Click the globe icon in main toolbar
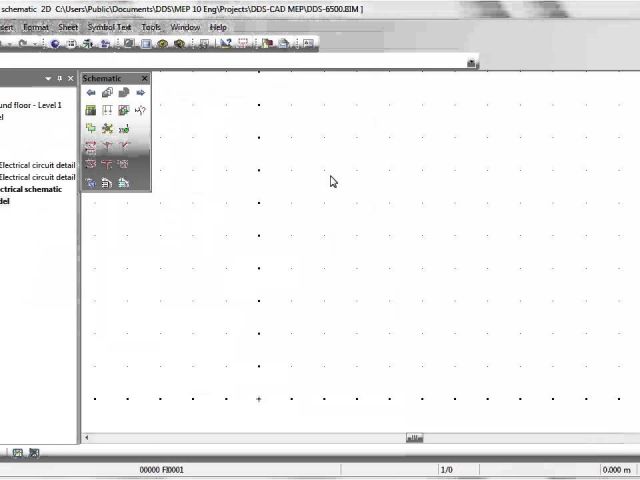The width and height of the screenshot is (640, 480). pos(55,44)
